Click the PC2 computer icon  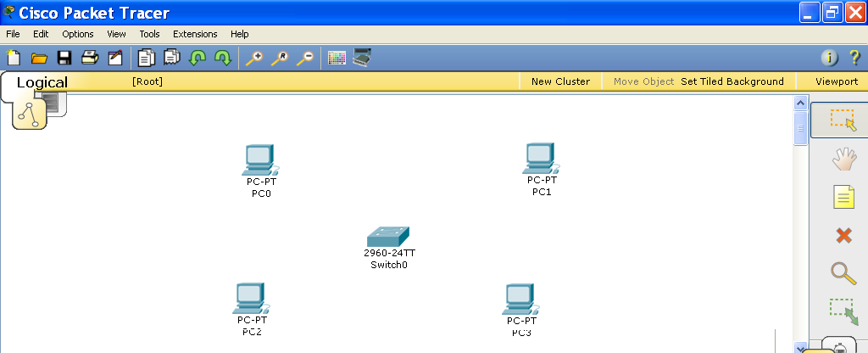click(251, 299)
